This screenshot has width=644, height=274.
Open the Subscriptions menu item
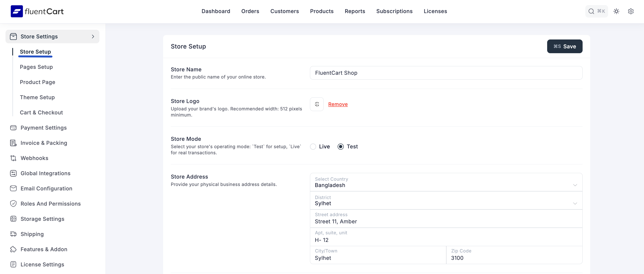click(394, 11)
